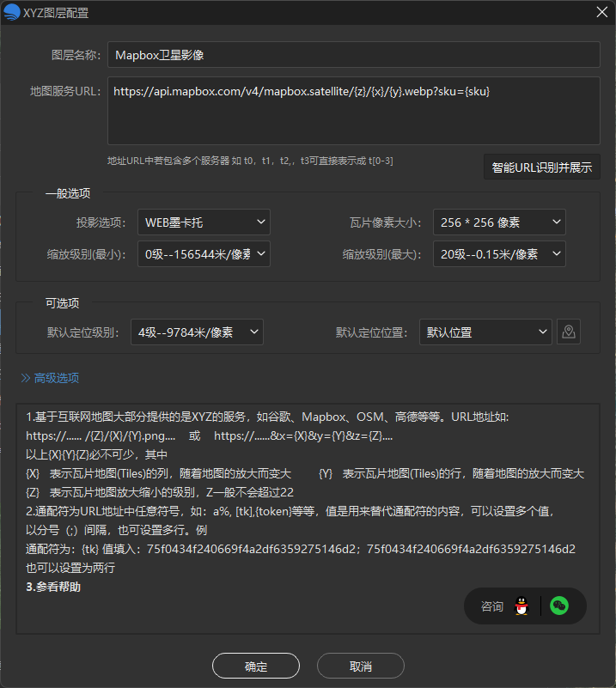Click the XYZ图层配置 window title
This screenshot has width=616, height=688.
tap(56, 13)
